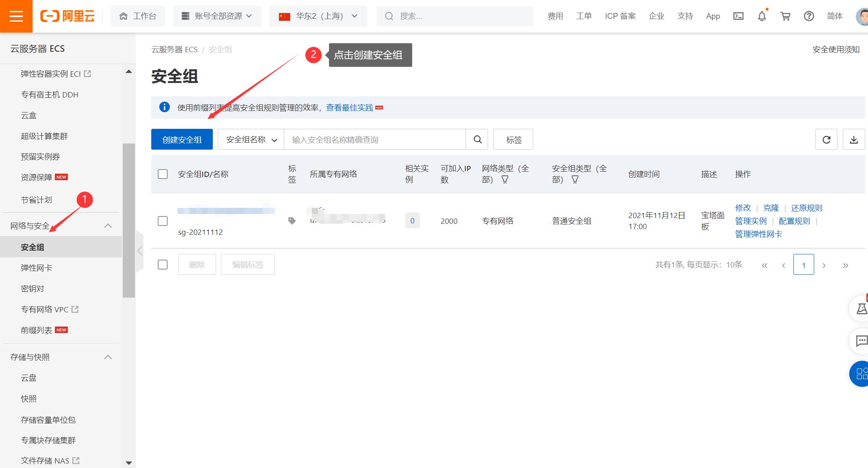
Task: Collapse the 网络与安全 sidebar section
Action: [x=108, y=225]
